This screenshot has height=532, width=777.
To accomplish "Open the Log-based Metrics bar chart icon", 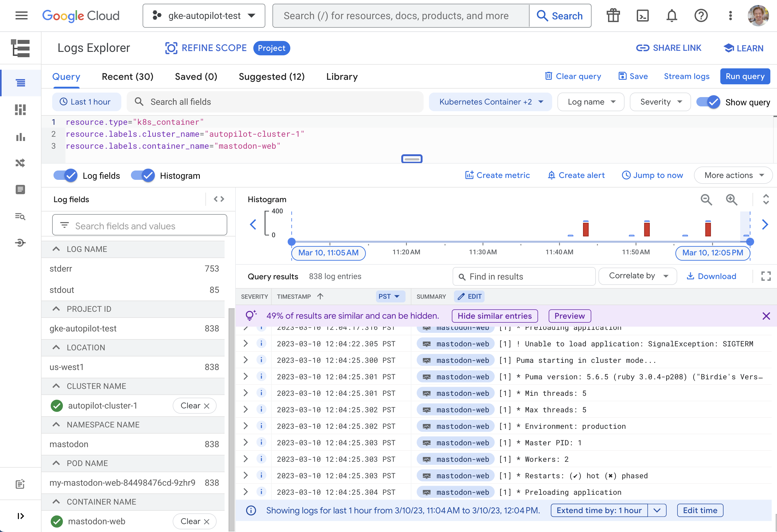I will pyautogui.click(x=20, y=137).
